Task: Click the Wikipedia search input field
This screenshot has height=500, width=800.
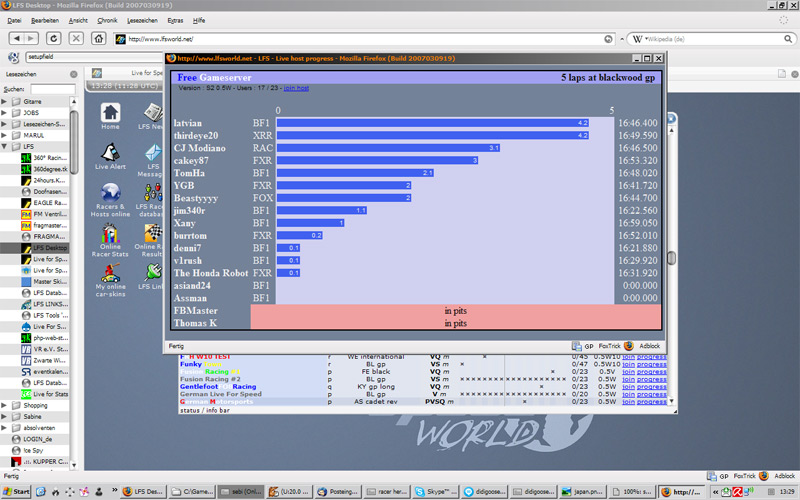Action: point(714,39)
